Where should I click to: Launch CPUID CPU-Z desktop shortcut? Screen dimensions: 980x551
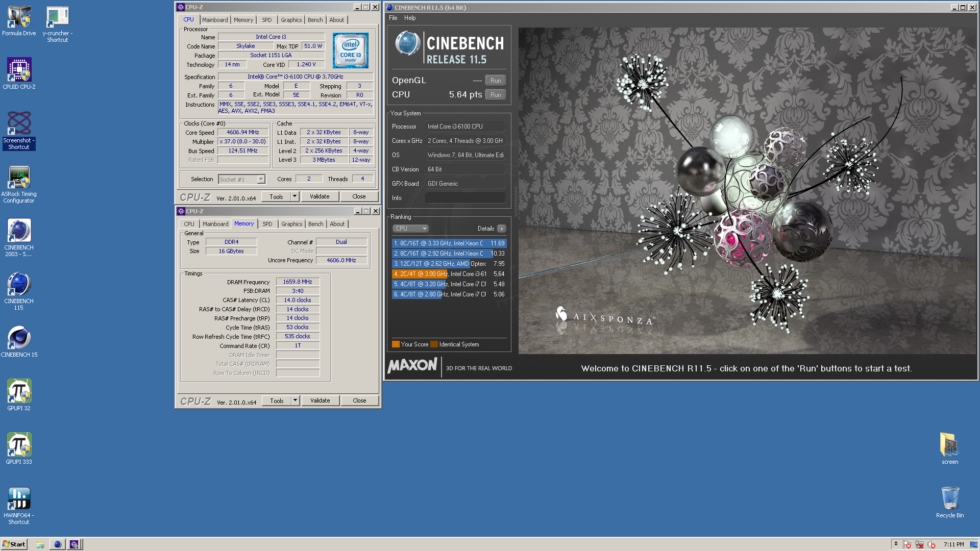[x=19, y=73]
